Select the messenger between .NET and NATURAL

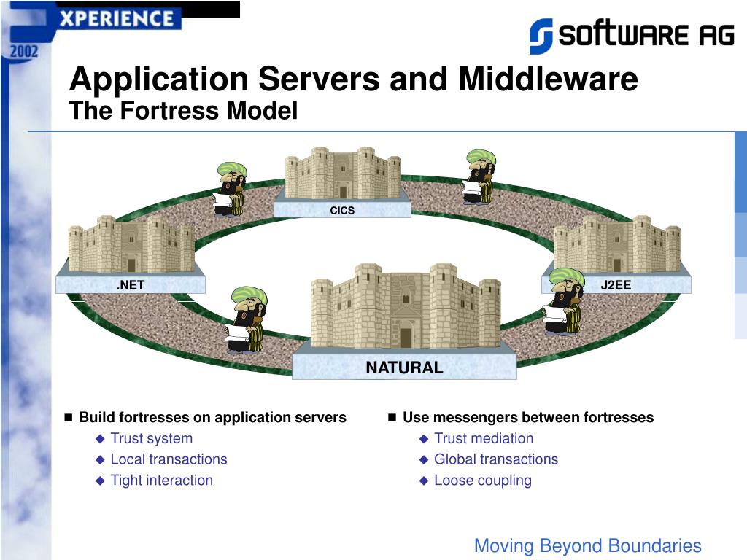point(246,321)
